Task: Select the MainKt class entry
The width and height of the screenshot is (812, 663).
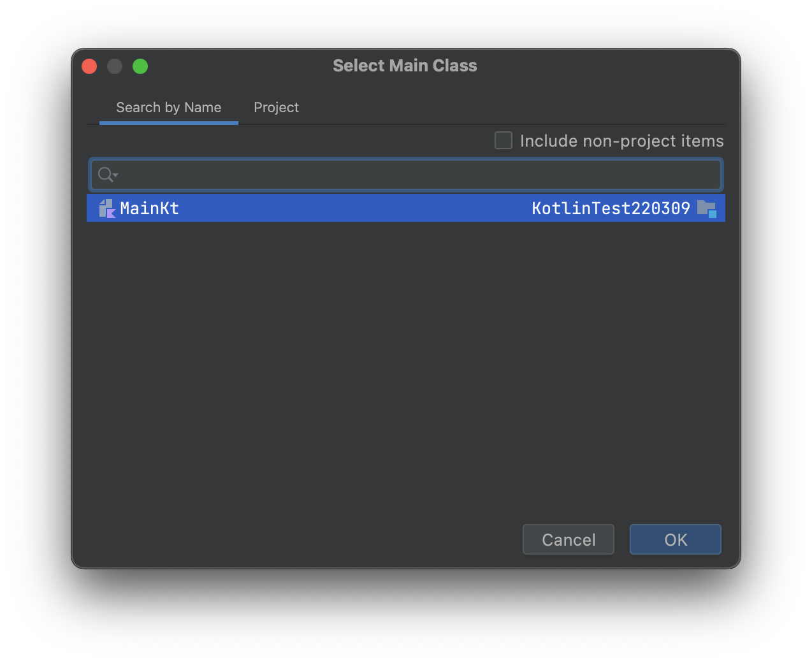Action: pyautogui.click(x=406, y=208)
